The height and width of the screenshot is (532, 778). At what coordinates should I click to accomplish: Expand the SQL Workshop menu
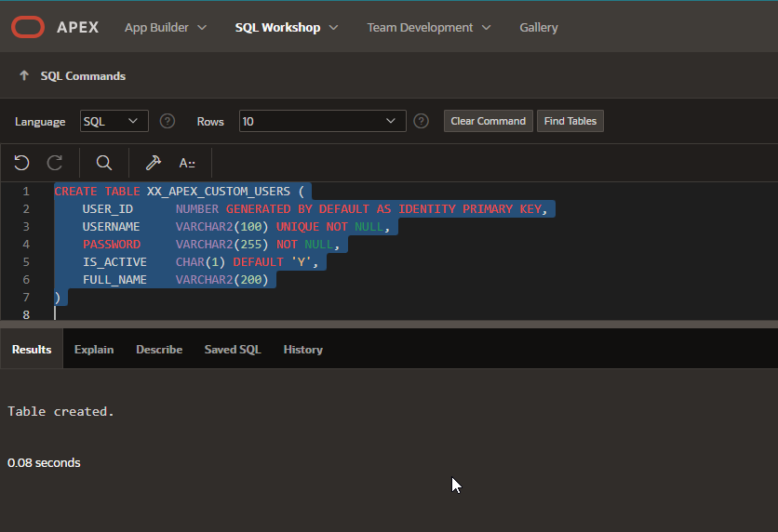tap(287, 27)
